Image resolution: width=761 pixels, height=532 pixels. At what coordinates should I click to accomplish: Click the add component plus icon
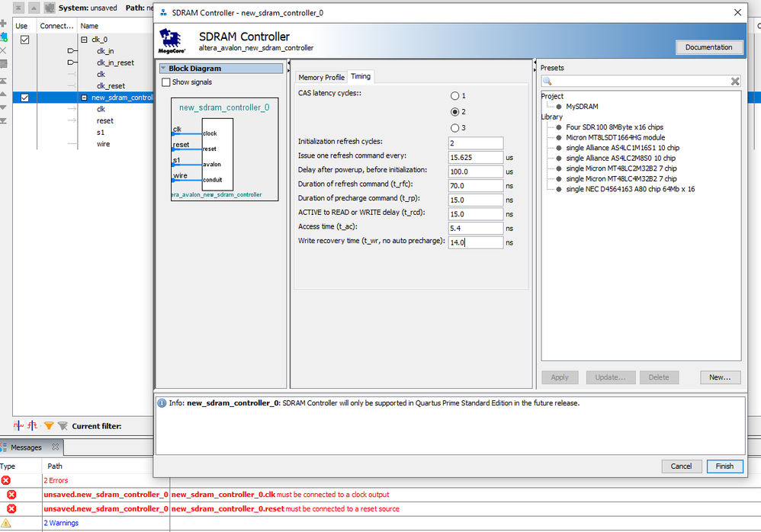click(x=4, y=24)
